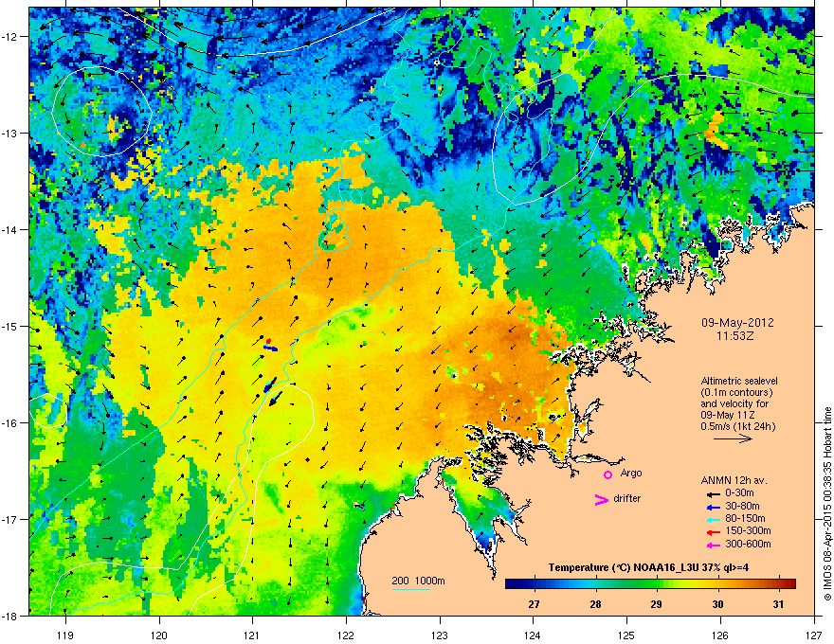834x644 pixels.
Task: Click the dark blue end of temperature colorbar
Action: [x=512, y=583]
